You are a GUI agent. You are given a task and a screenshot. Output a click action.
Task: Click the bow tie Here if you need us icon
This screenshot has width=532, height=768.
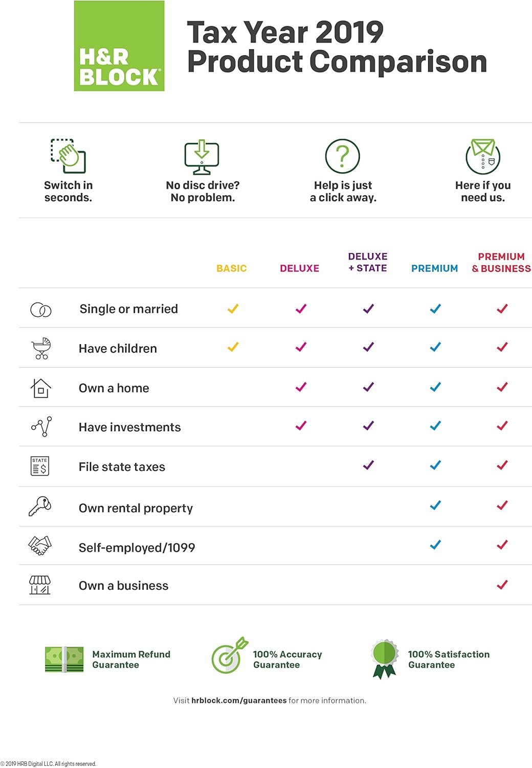[483, 156]
